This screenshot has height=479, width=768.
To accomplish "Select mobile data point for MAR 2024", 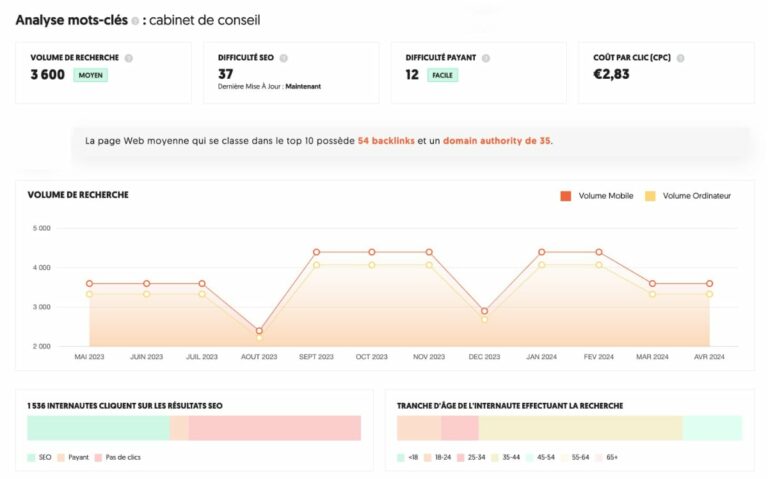I will pos(652,284).
